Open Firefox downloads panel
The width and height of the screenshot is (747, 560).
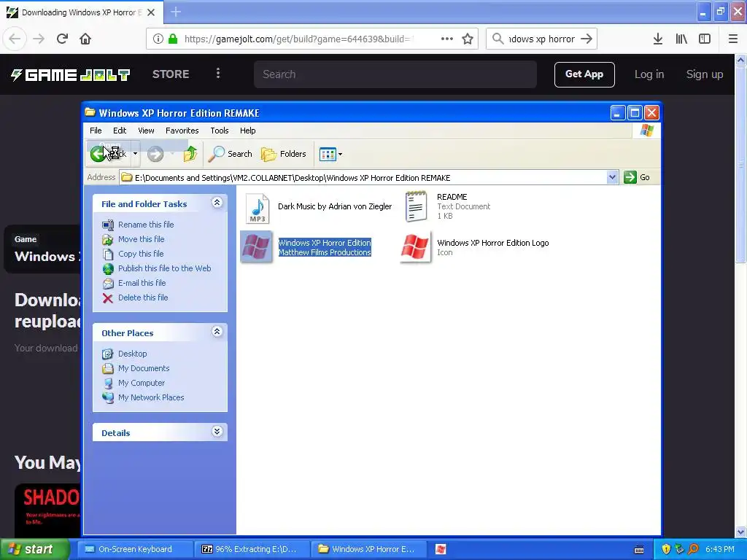pyautogui.click(x=658, y=39)
